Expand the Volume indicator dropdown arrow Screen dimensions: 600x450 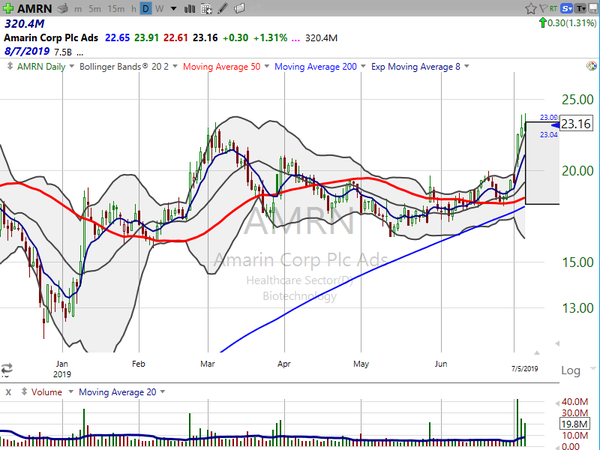pyautogui.click(x=70, y=392)
